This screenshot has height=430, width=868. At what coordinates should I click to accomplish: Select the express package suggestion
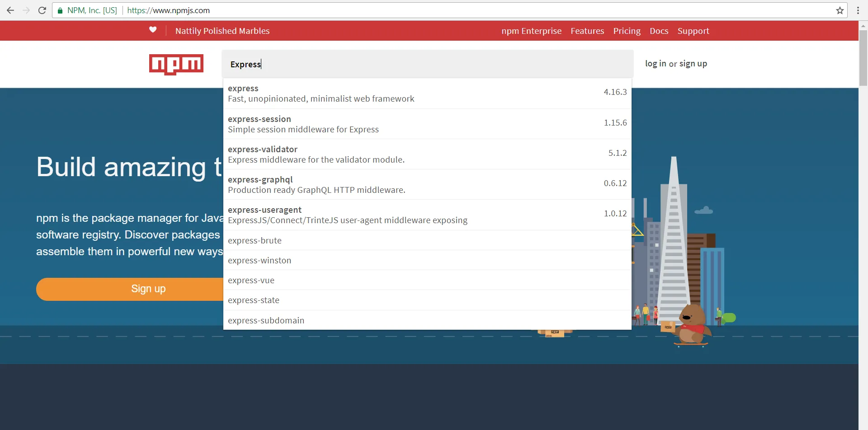coord(427,93)
